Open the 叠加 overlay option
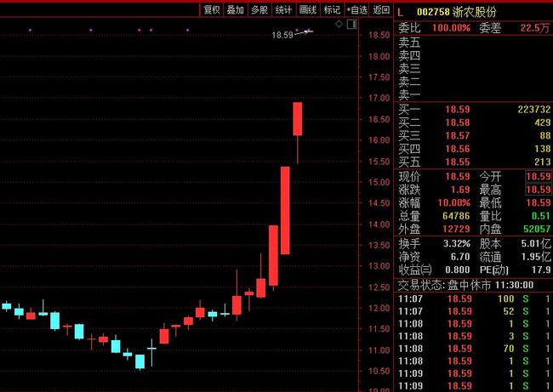The image size is (553, 392). pyautogui.click(x=235, y=10)
